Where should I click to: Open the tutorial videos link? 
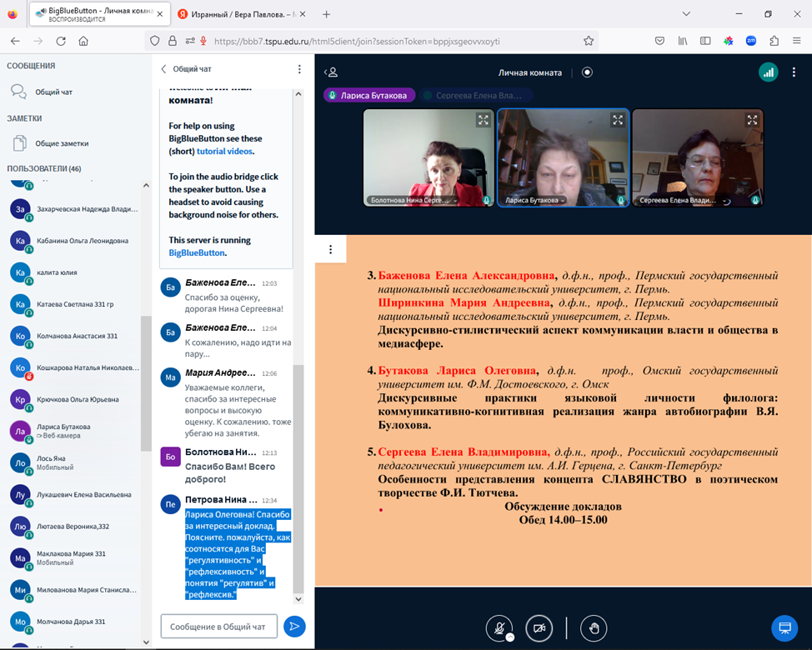(224, 151)
